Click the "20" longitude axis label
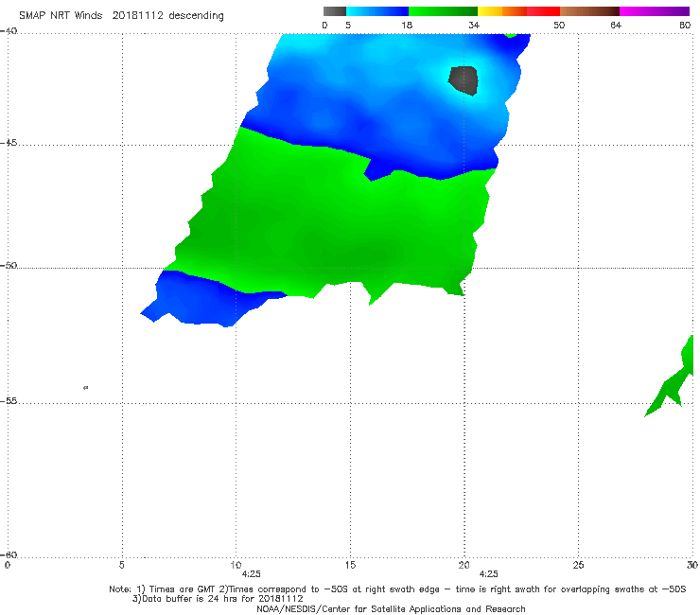Viewport: 700px width, 615px height. (x=464, y=565)
